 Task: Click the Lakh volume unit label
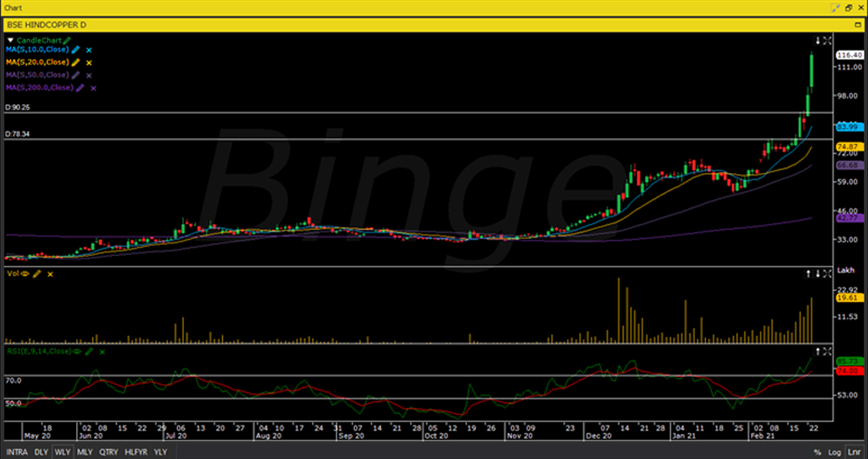coord(845,270)
